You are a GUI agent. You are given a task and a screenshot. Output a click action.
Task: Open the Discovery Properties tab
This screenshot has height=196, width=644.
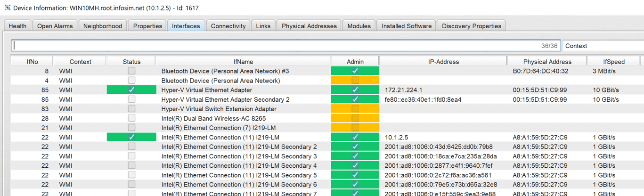472,26
